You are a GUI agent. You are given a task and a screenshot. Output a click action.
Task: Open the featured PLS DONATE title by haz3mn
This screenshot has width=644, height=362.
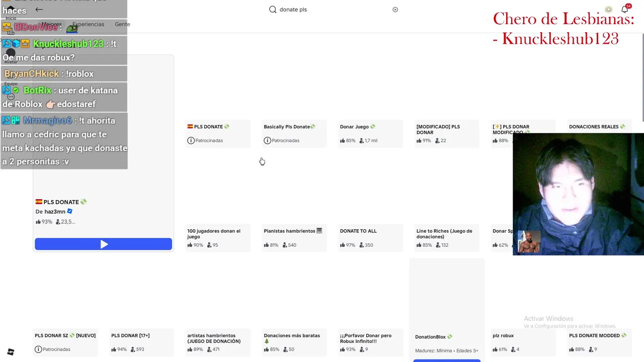click(61, 202)
